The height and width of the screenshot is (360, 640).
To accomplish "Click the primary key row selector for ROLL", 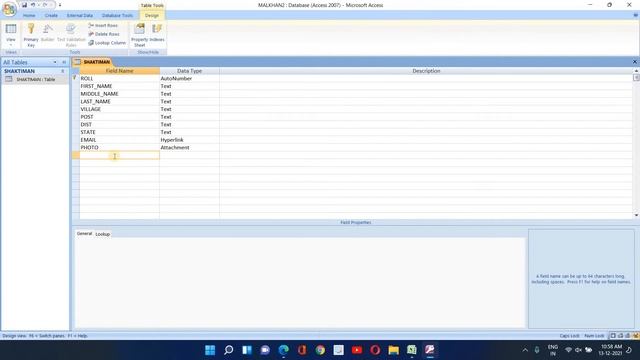I will coord(76,78).
